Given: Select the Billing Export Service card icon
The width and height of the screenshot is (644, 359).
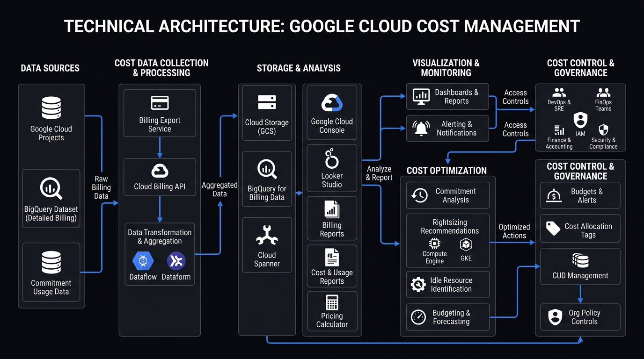Looking at the screenshot, I should pos(160,103).
